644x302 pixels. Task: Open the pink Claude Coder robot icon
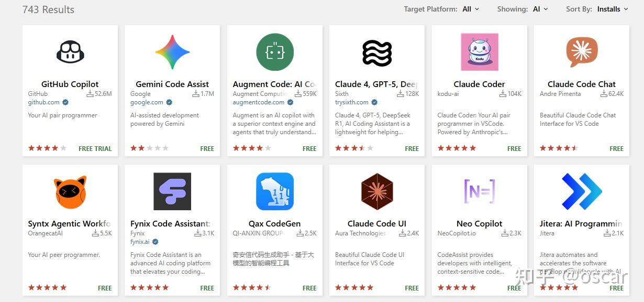pyautogui.click(x=480, y=52)
